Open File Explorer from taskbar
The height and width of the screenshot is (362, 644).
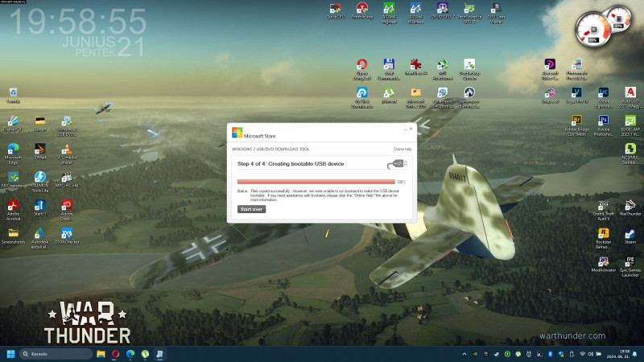click(101, 354)
